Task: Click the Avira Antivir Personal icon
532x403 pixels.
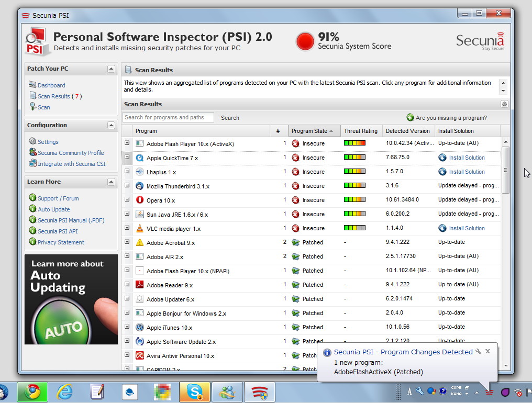Action: [139, 355]
